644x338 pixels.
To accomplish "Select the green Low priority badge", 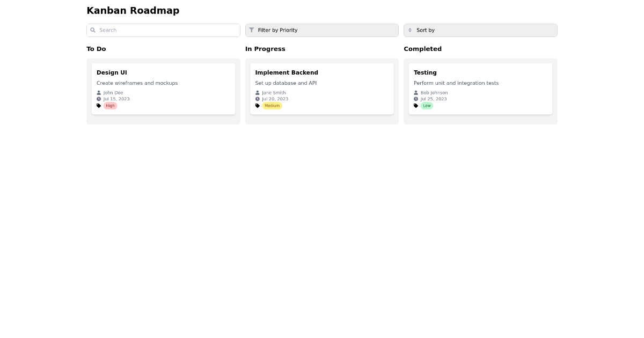I will [x=427, y=106].
